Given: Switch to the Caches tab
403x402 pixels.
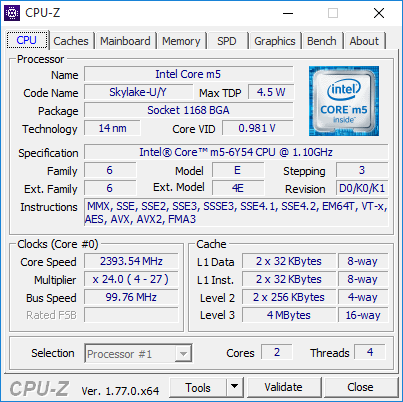Looking at the screenshot, I should click(71, 41).
